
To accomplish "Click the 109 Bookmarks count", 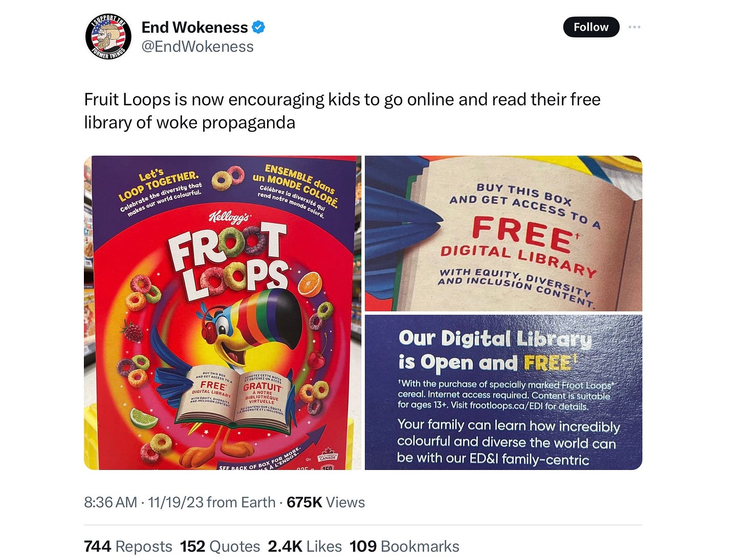I will click(404, 546).
